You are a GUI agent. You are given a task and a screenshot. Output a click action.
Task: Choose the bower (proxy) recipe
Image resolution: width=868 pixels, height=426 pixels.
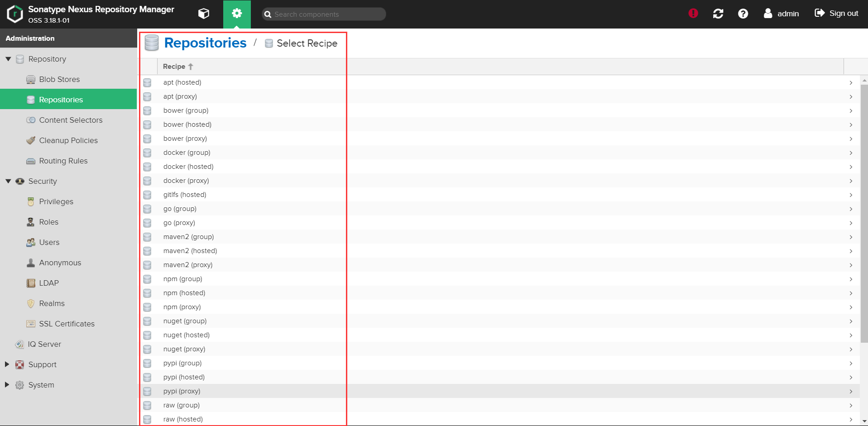coord(499,139)
